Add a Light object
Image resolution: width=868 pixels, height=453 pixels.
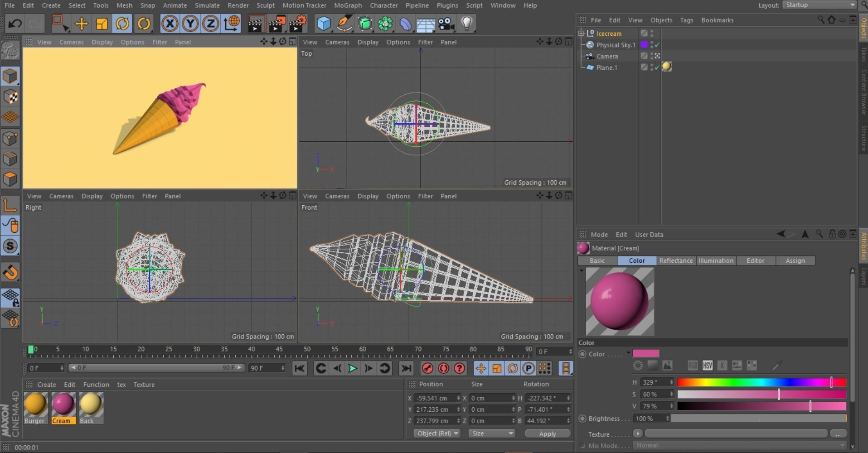coord(467,23)
